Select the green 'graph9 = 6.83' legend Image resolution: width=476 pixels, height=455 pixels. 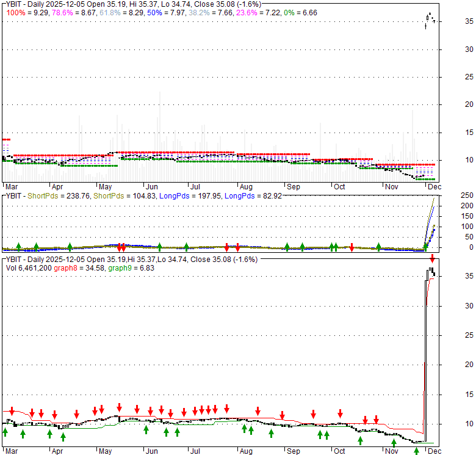[x=131, y=268]
